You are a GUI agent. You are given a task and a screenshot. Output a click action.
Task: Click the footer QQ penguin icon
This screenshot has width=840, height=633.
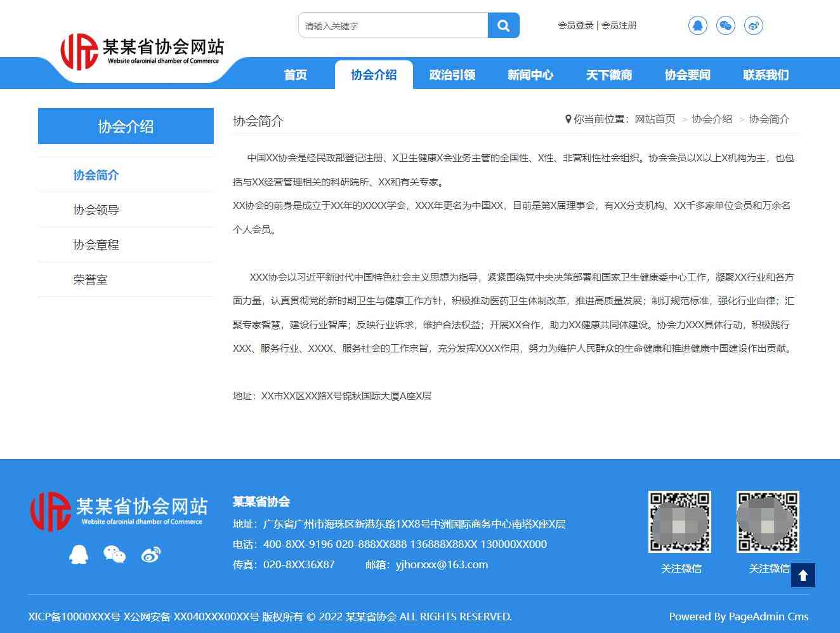79,554
